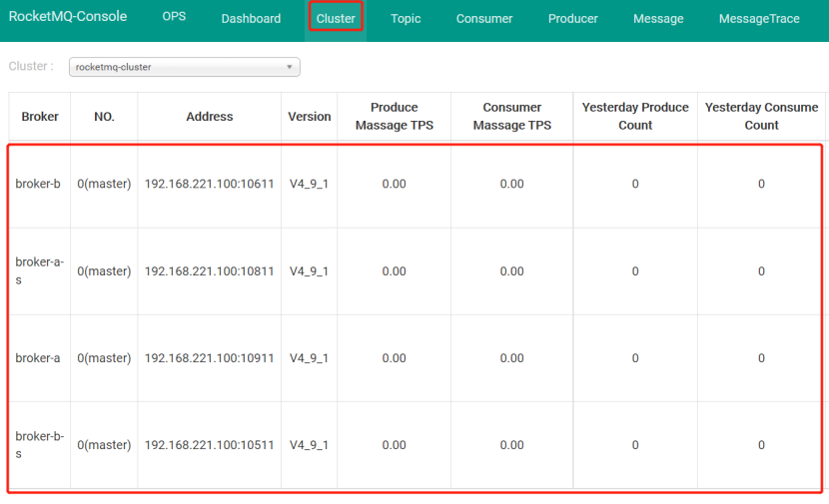Image resolution: width=829 pixels, height=504 pixels.
Task: Click address 192.168.221.100:10511
Action: [210, 445]
